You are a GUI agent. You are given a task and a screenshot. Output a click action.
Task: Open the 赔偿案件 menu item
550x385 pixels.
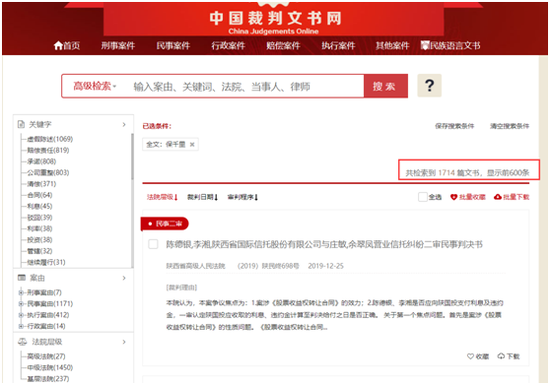click(x=283, y=46)
